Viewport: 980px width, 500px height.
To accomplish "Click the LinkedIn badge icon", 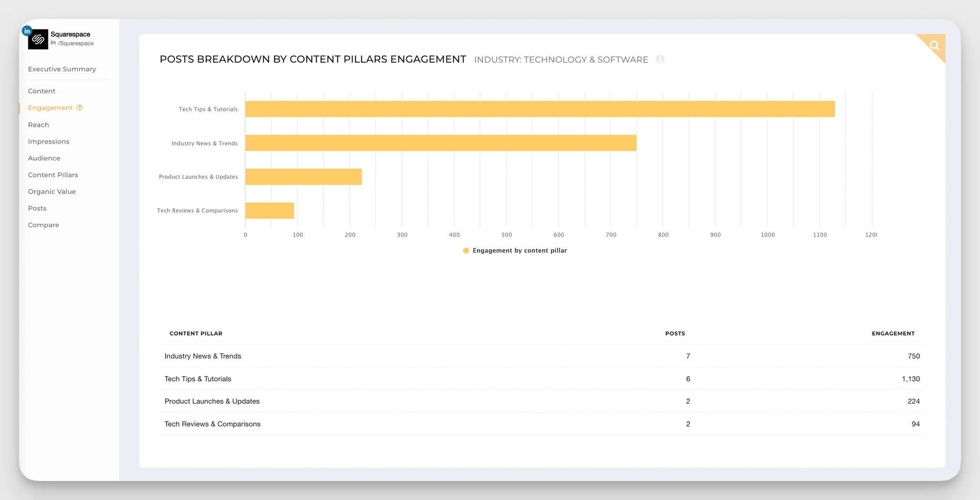I will pos(27,31).
